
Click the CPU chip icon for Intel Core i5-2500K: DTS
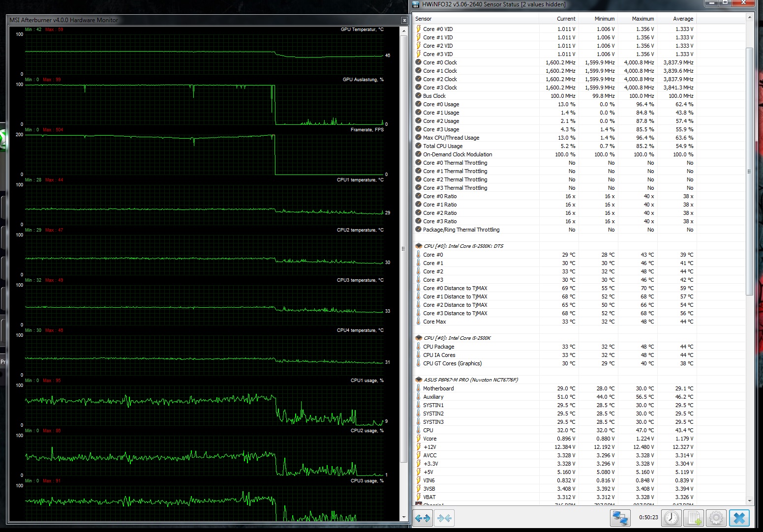(419, 246)
